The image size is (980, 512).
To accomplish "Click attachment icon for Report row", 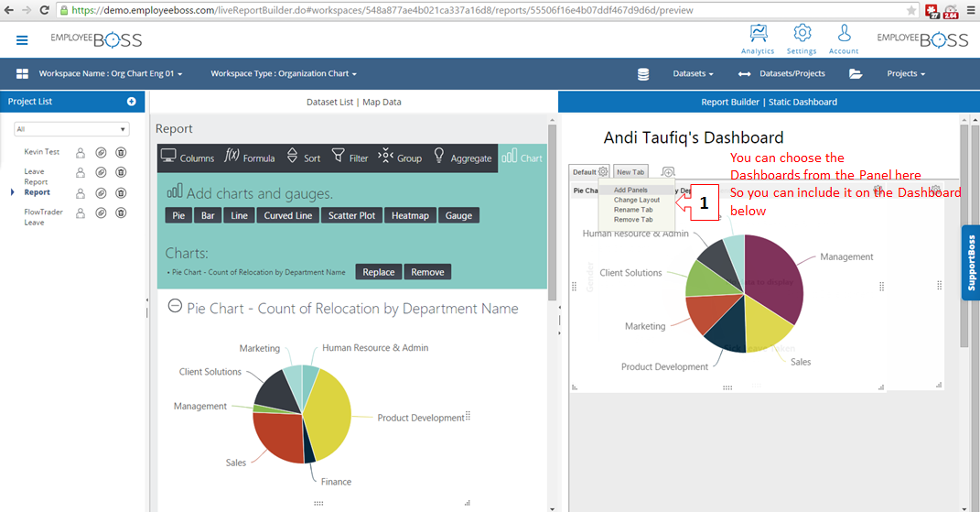I will [101, 192].
